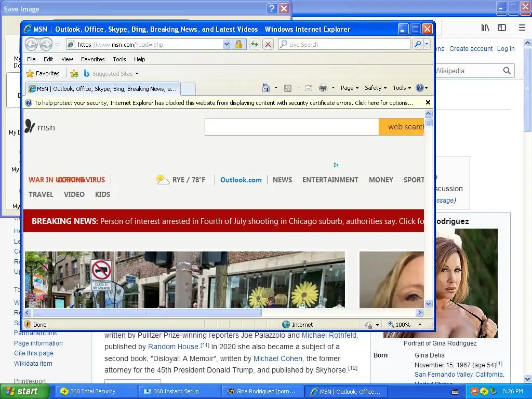
Task: Close the security information bar
Action: coord(428,102)
